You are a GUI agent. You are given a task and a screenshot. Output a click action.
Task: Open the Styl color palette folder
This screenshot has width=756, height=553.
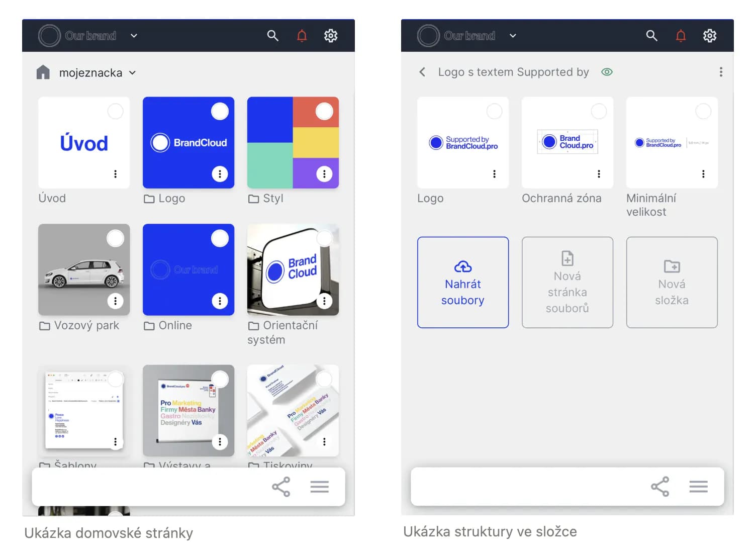pos(293,142)
